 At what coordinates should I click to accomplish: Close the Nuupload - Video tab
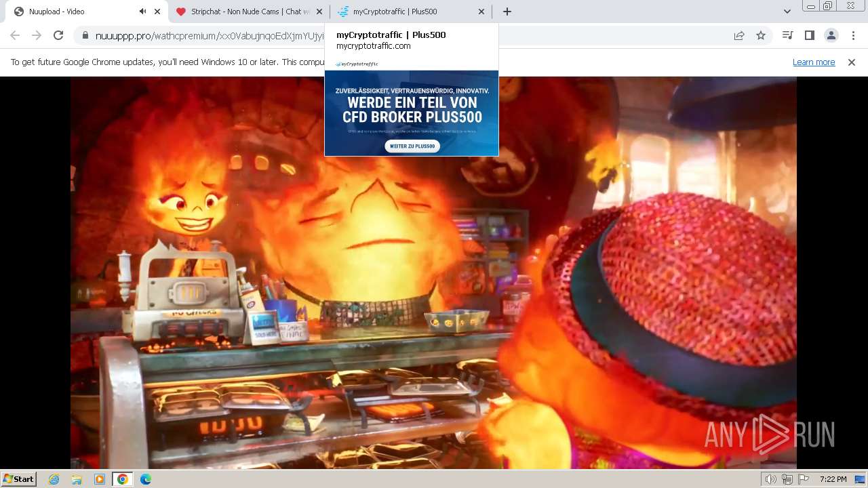click(x=157, y=12)
